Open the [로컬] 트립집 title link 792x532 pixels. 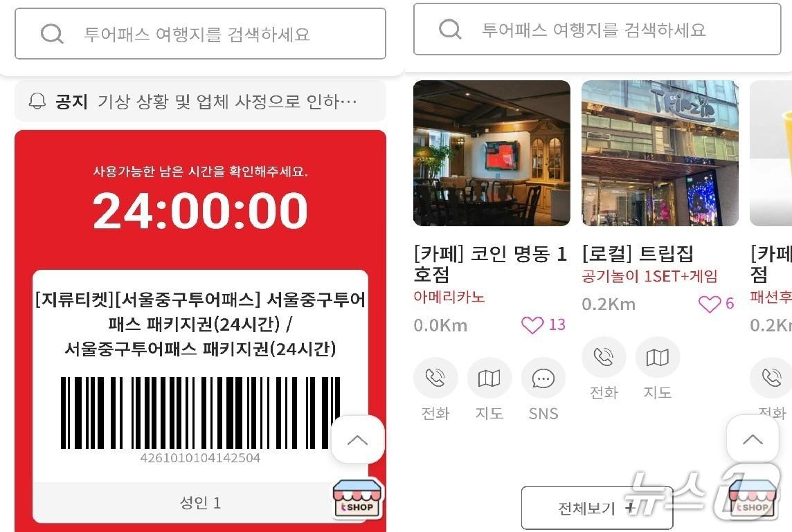pyautogui.click(x=638, y=253)
